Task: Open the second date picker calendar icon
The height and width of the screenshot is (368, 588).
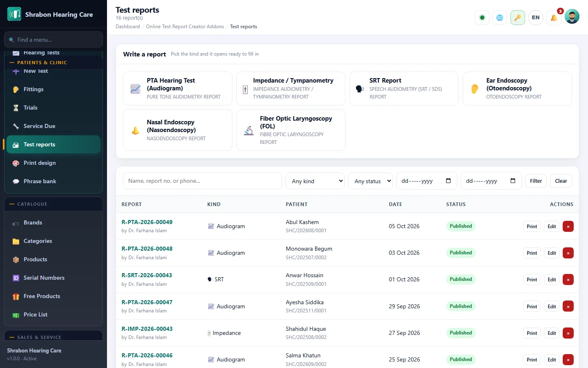Action: [x=513, y=181]
